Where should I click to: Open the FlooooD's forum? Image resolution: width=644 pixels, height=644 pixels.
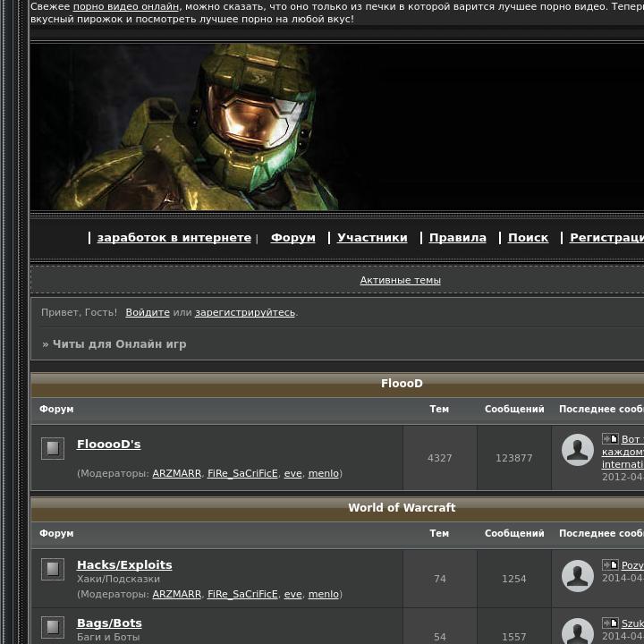click(109, 444)
